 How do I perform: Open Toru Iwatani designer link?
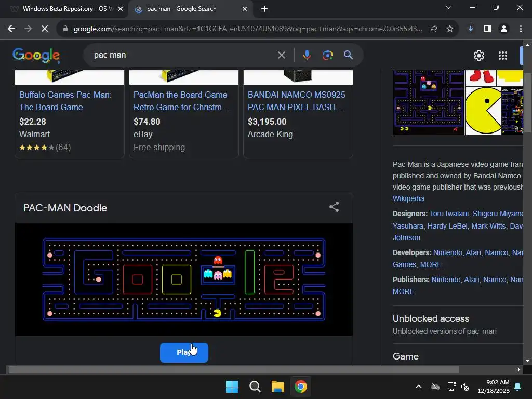449,214
